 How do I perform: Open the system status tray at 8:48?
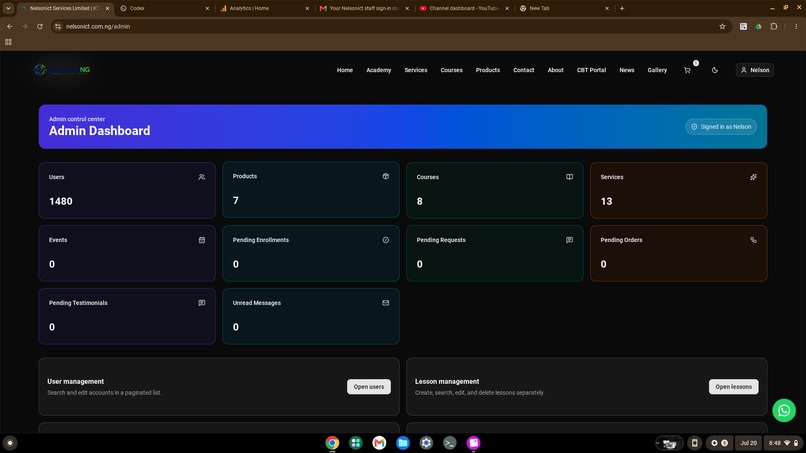click(783, 443)
